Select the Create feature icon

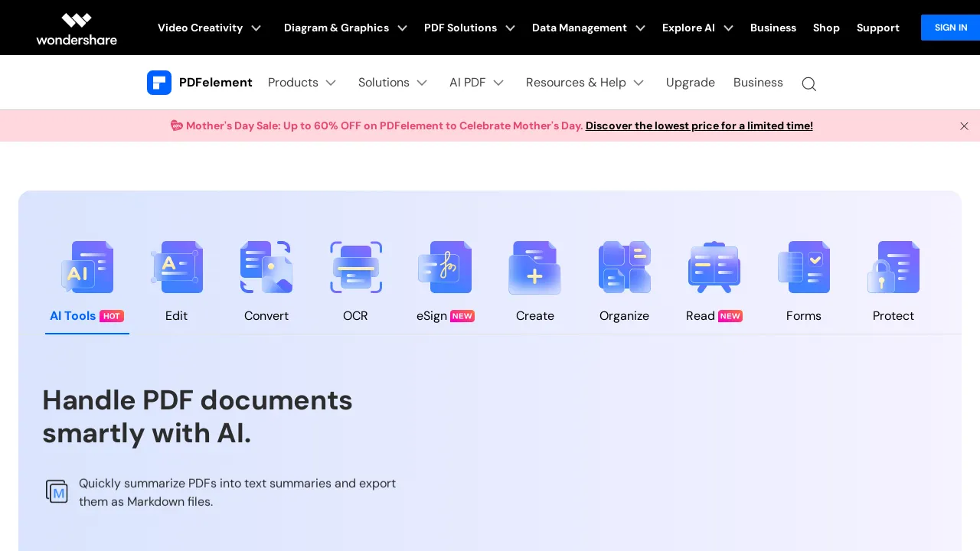pos(535,267)
